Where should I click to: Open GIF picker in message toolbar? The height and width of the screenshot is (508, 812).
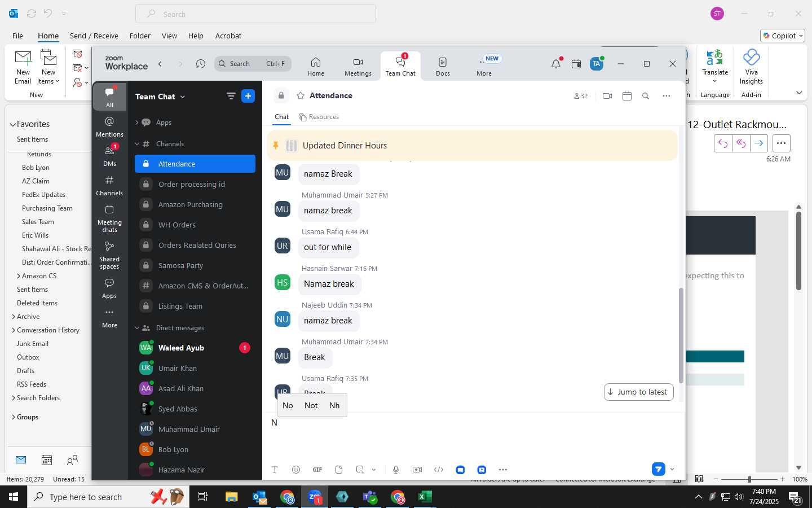317,470
